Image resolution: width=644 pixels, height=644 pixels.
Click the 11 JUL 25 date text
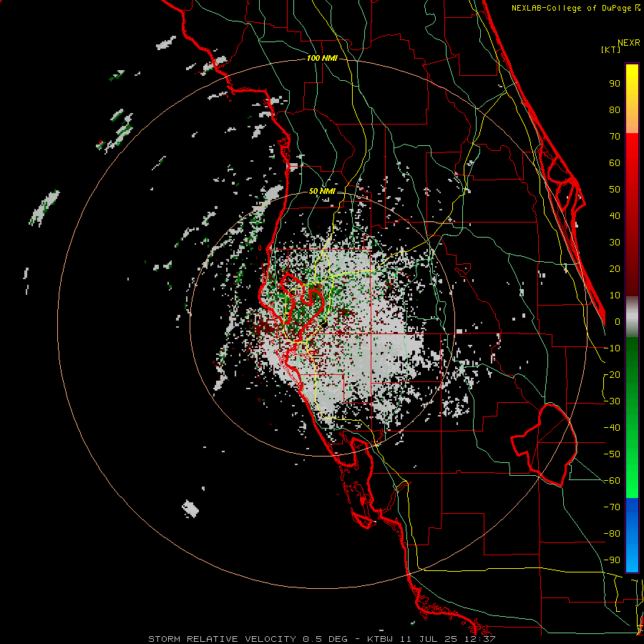[x=429, y=639]
